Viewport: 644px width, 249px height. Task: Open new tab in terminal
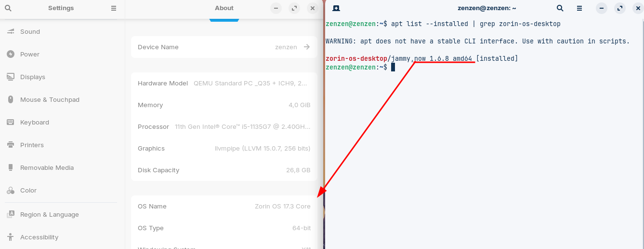click(336, 8)
